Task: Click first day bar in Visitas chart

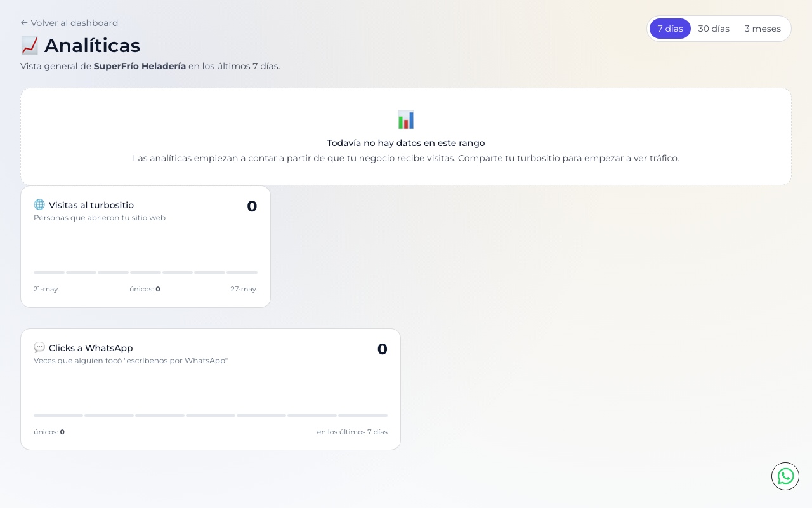Action: click(x=49, y=272)
